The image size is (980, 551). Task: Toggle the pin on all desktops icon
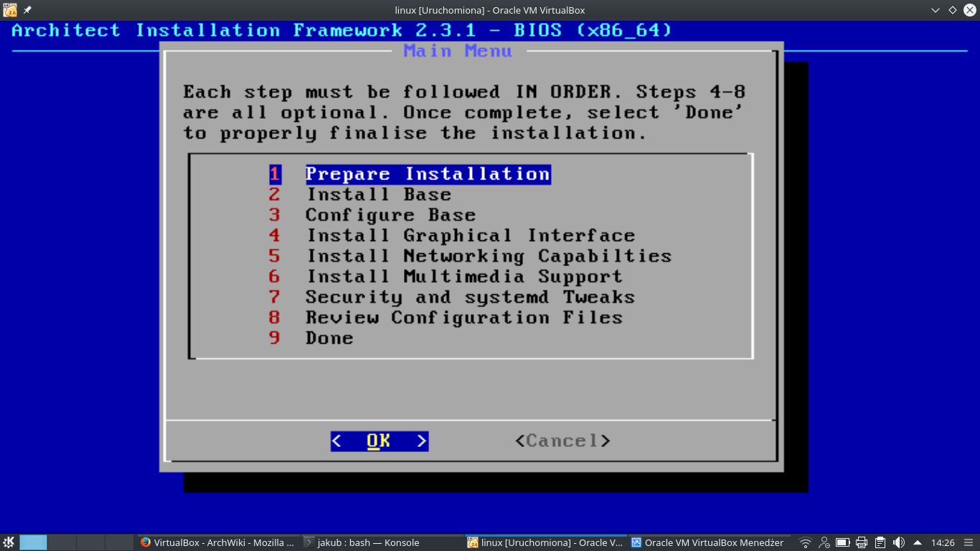click(x=27, y=10)
